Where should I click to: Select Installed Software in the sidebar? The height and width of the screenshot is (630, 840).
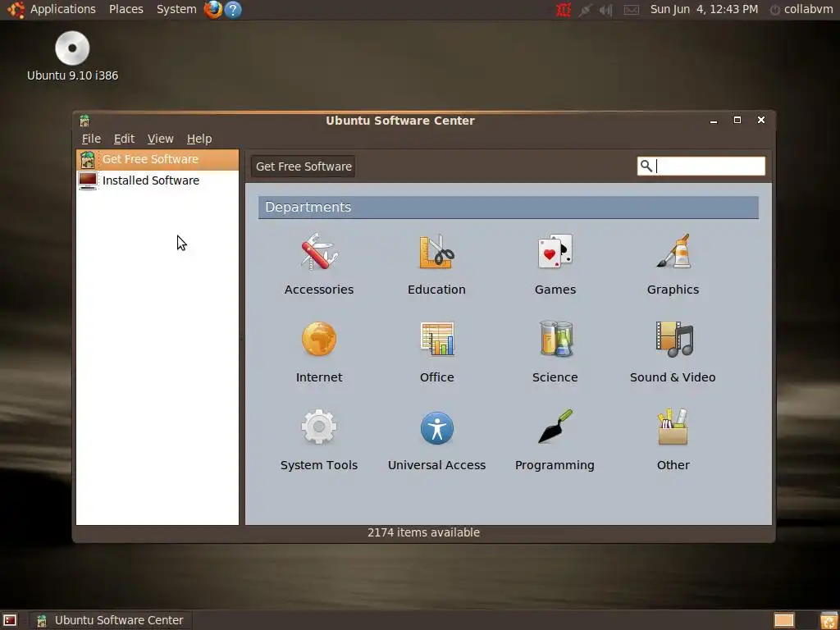(x=157, y=180)
